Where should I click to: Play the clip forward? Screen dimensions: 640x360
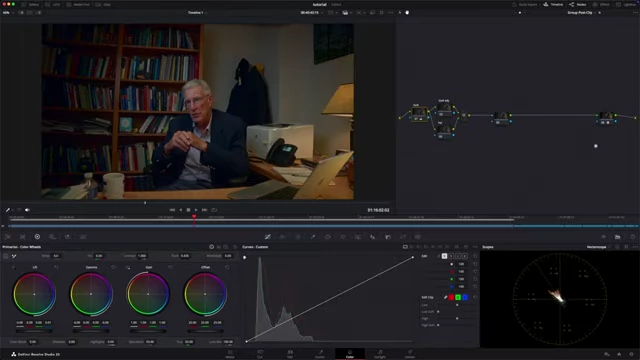point(196,210)
